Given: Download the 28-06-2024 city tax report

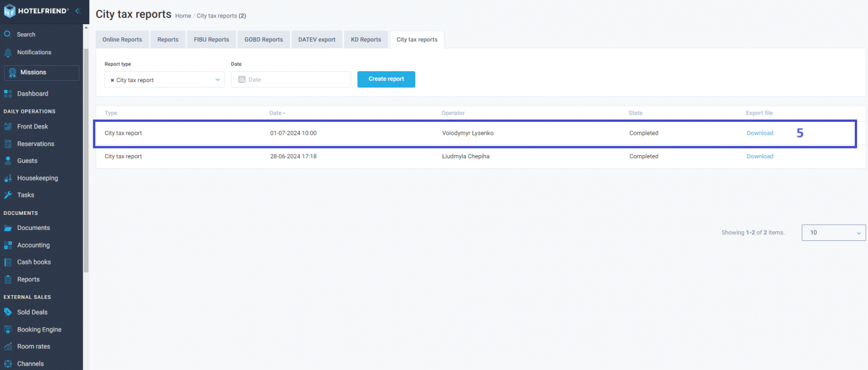Looking at the screenshot, I should (x=759, y=156).
